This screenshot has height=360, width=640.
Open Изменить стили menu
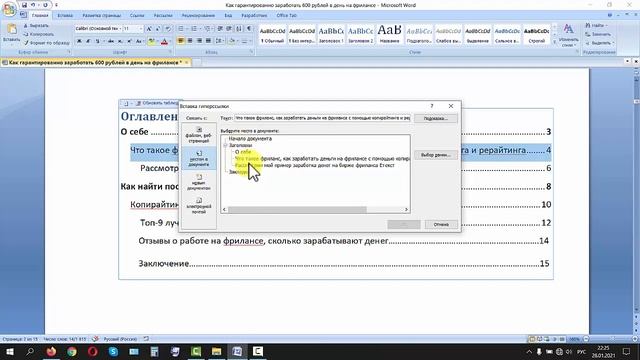click(568, 35)
